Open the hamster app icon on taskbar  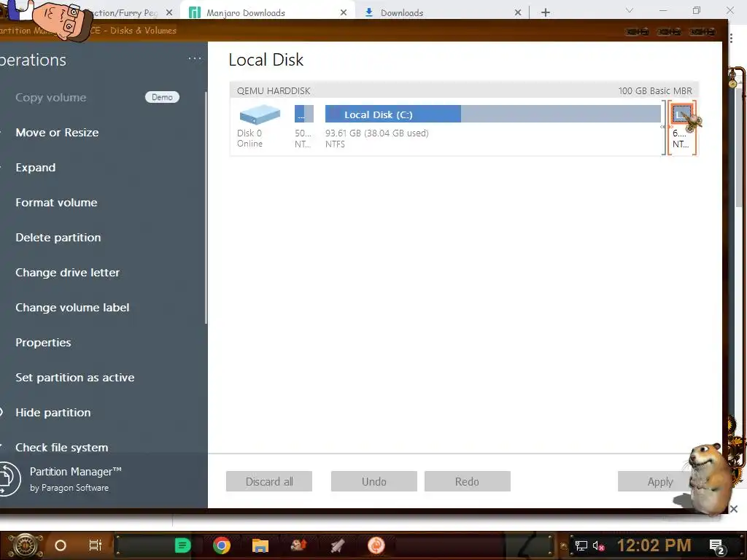click(x=298, y=545)
